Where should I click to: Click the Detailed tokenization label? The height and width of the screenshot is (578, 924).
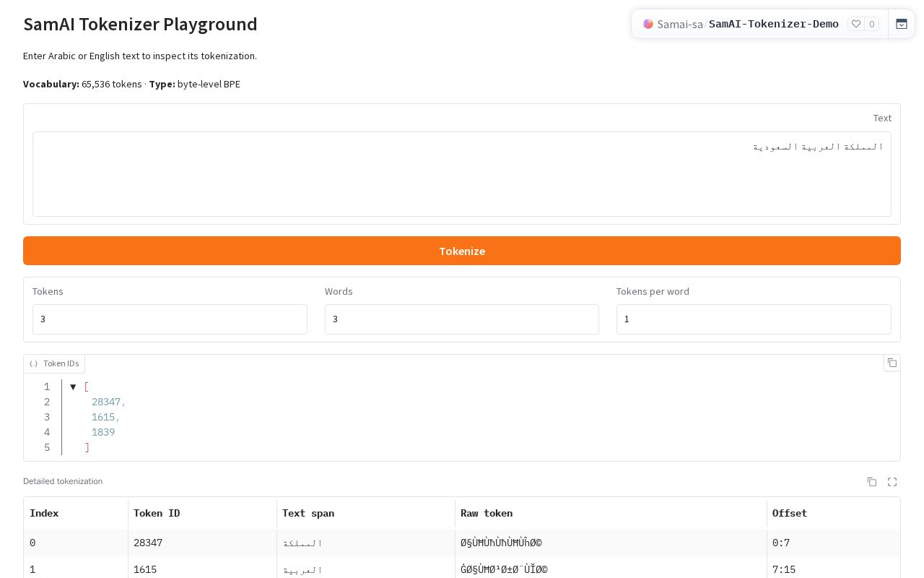(x=63, y=481)
